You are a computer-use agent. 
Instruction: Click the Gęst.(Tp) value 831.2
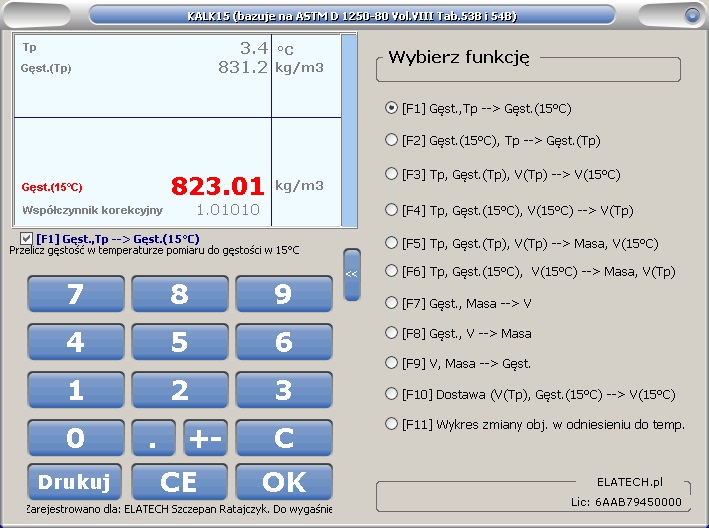[x=243, y=67]
